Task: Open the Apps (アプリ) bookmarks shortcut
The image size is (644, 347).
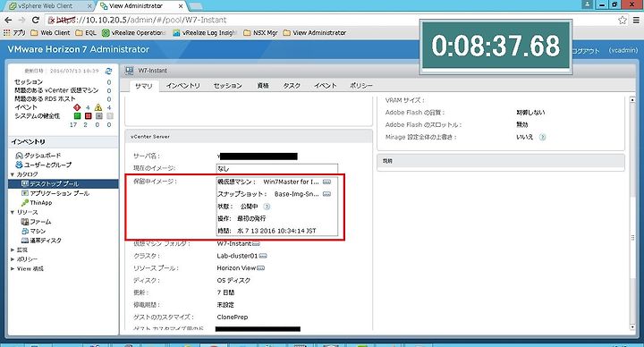Action: click(x=14, y=33)
